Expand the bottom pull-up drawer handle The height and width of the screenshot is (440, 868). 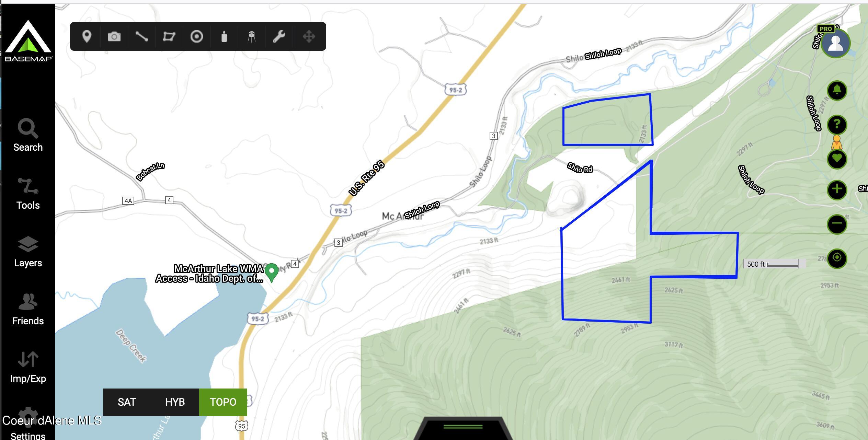463,428
